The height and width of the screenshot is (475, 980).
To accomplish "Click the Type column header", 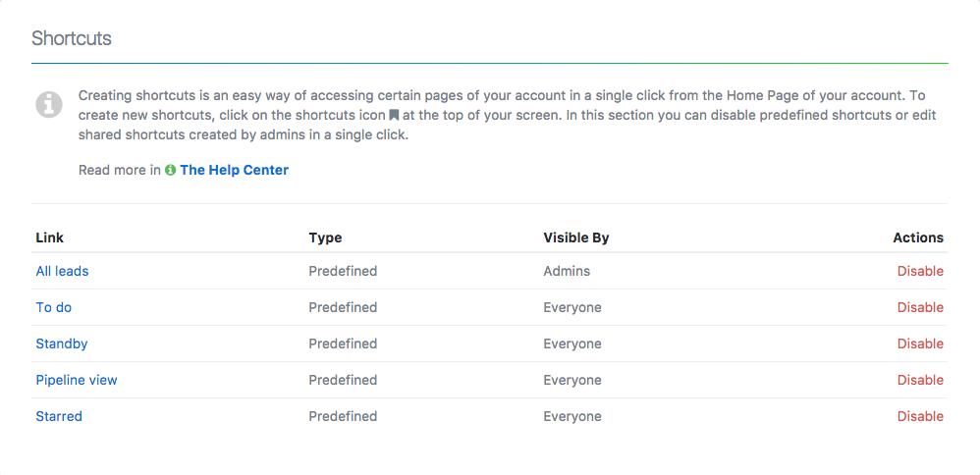I will point(325,237).
